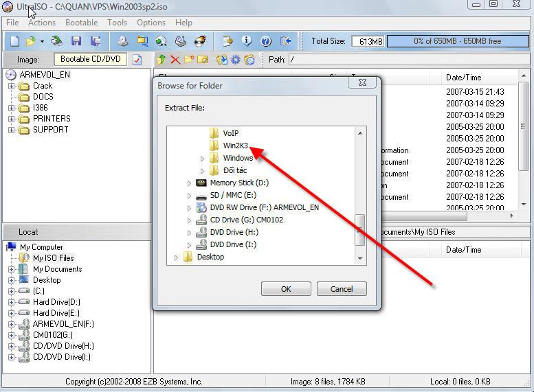Click the 0% of 650MB capacity bar
The width and height of the screenshot is (534, 392).
458,41
